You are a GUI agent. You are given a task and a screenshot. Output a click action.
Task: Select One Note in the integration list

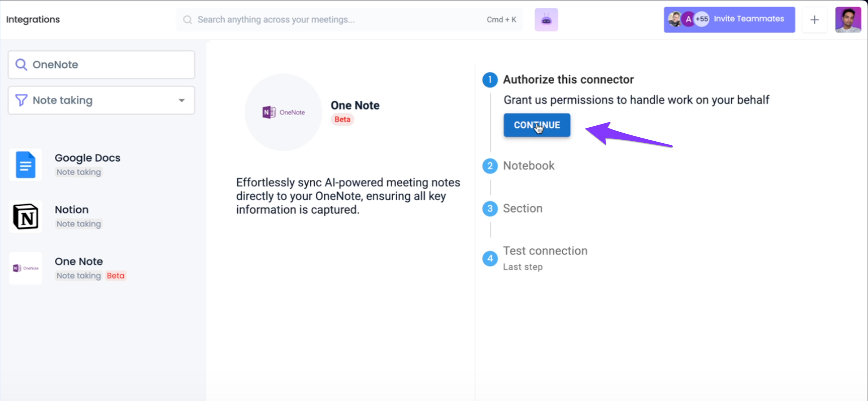click(x=79, y=261)
